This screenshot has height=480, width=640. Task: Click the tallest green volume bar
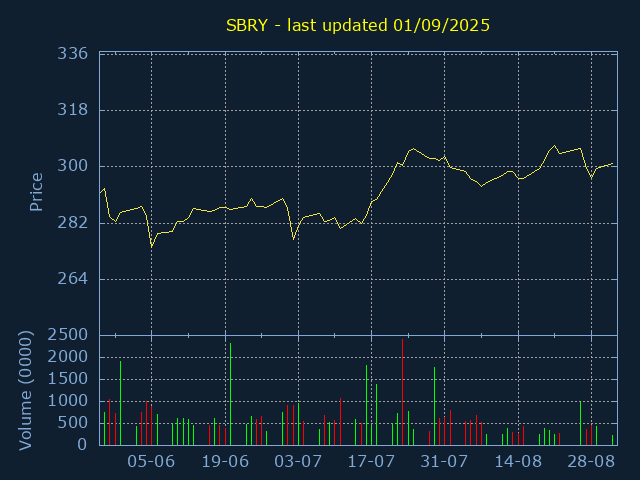(x=231, y=394)
